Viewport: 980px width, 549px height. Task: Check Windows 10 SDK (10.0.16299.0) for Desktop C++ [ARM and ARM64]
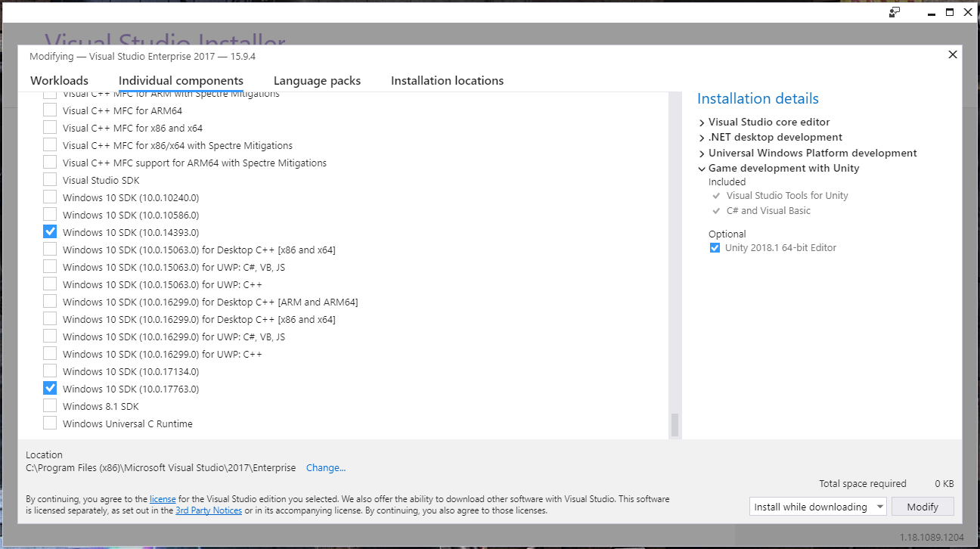pyautogui.click(x=50, y=302)
